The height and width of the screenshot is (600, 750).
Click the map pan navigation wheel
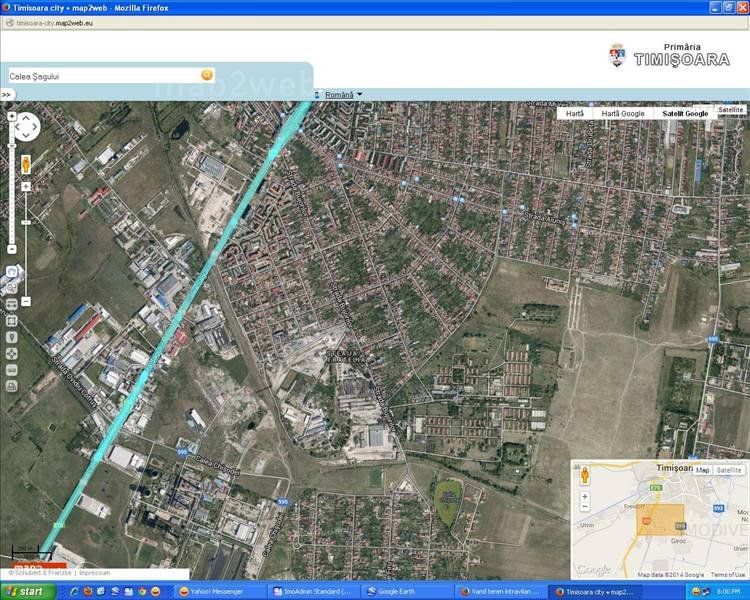[x=25, y=127]
